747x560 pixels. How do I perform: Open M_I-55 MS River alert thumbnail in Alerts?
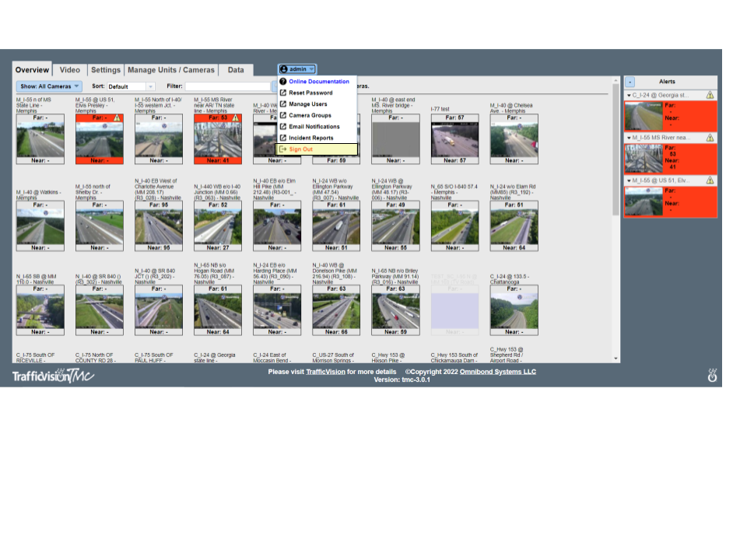644,159
